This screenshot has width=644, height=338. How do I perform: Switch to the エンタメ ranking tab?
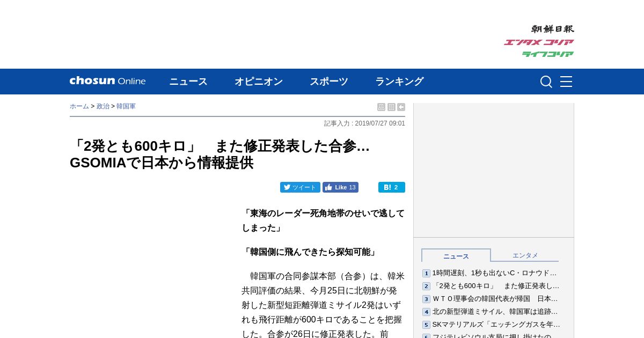(525, 255)
